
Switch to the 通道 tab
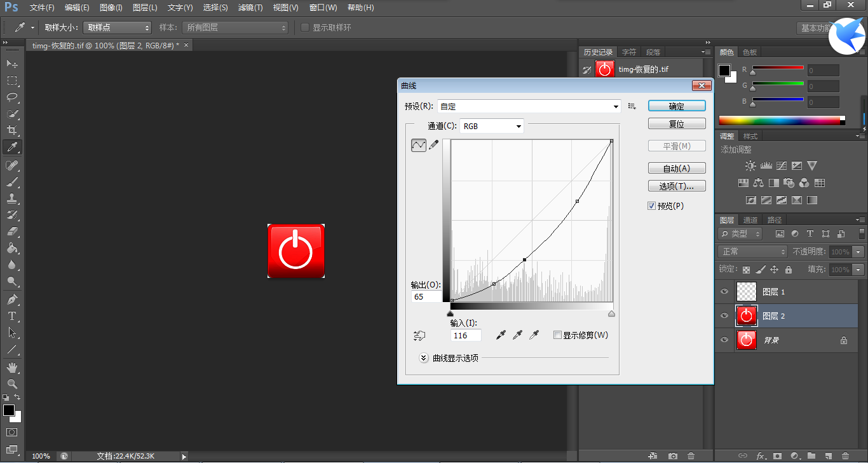pos(750,220)
